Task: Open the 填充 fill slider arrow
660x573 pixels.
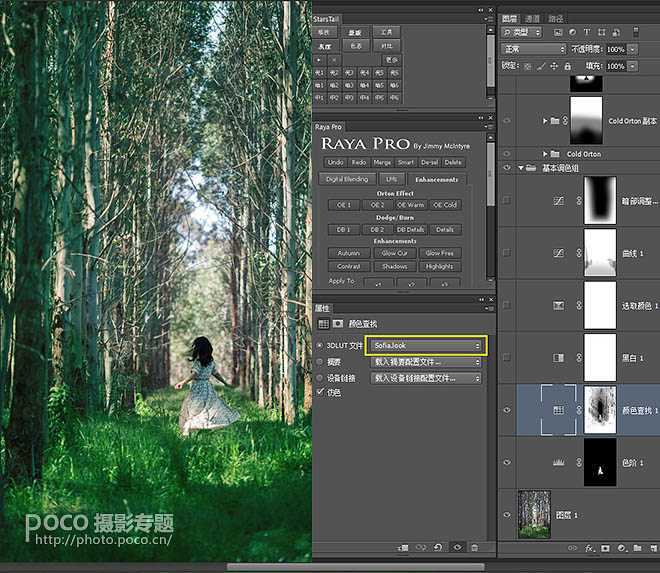Action: click(x=632, y=66)
